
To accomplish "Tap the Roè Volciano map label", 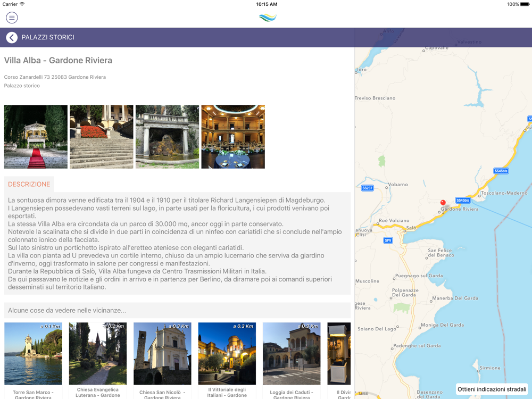I will [x=394, y=221].
